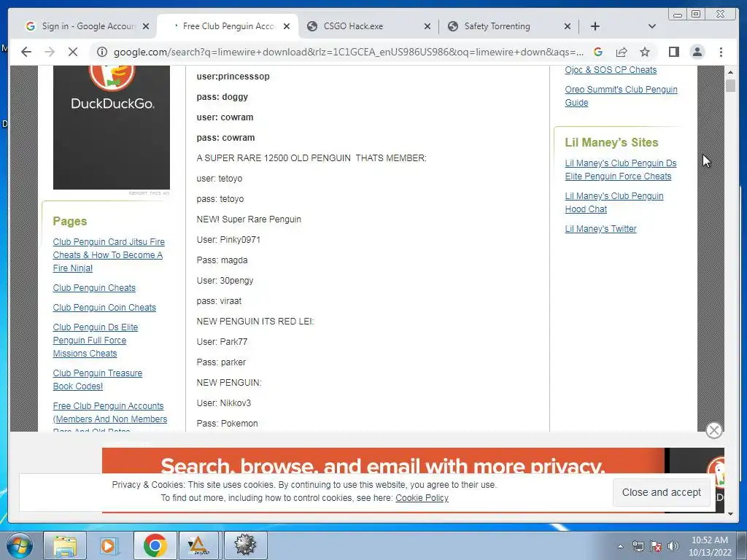Viewport: 747px width, 560px height.
Task: Open the Cookie Policy link
Action: click(422, 497)
